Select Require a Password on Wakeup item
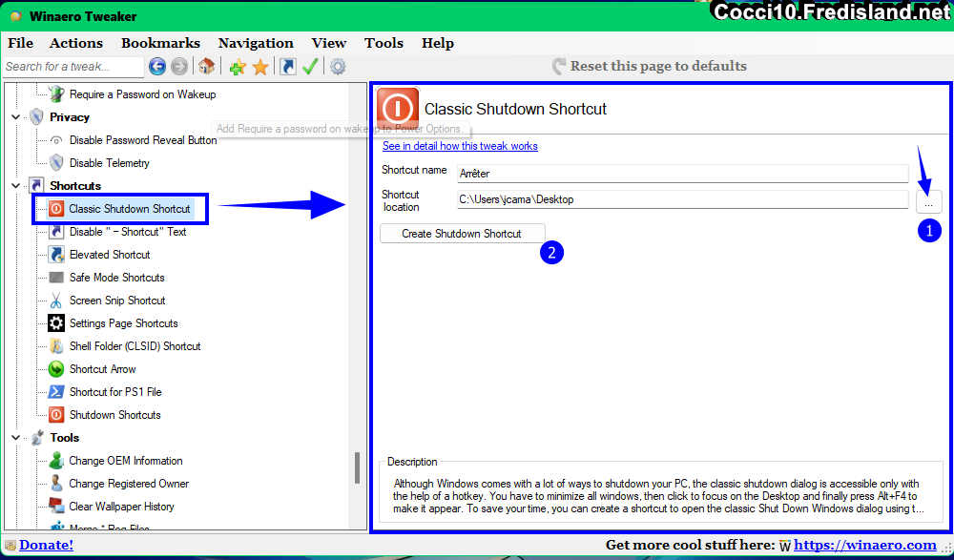Screen dimensions: 954x560 pyautogui.click(x=142, y=94)
